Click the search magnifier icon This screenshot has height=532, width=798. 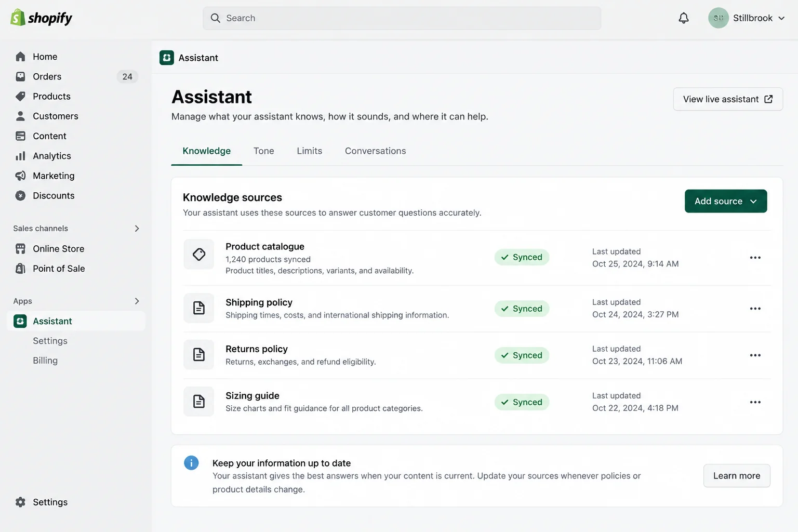pyautogui.click(x=215, y=18)
